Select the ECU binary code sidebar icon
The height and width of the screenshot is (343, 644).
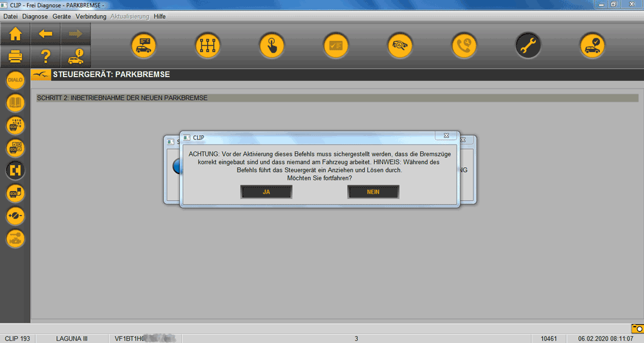(x=15, y=125)
